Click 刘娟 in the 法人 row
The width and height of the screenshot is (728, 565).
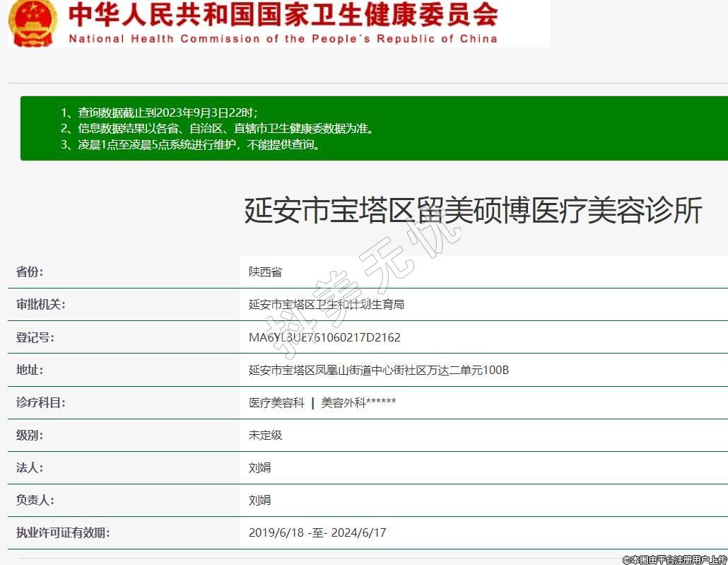pyautogui.click(x=259, y=467)
